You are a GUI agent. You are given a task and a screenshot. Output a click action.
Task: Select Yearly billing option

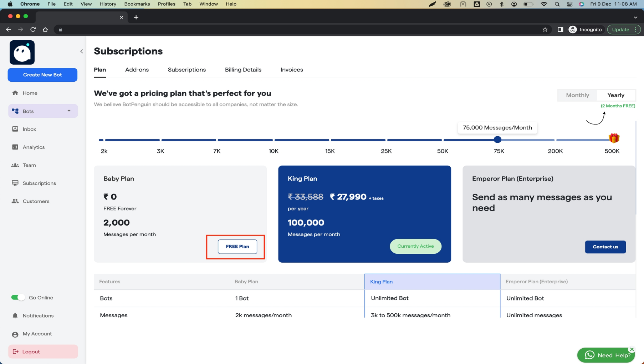tap(616, 95)
